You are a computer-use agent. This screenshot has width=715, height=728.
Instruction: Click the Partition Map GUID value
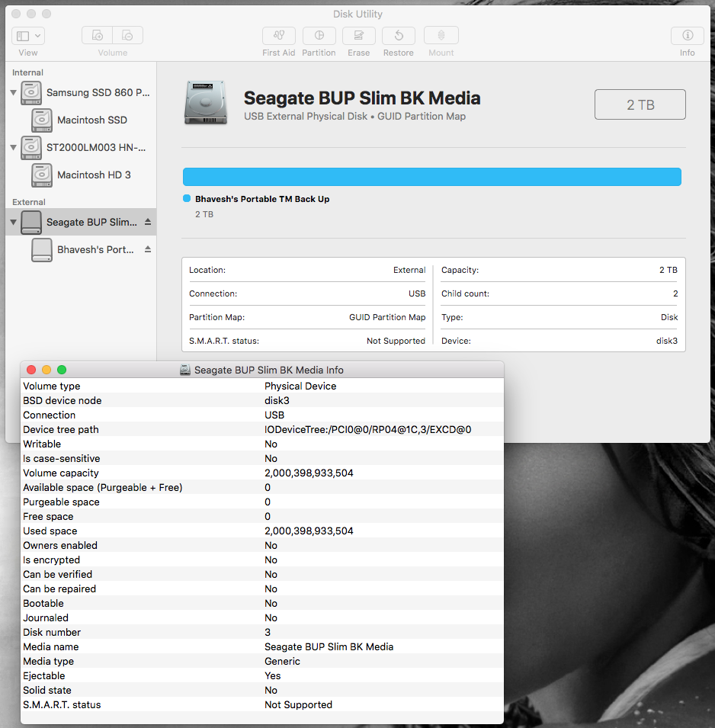(x=387, y=317)
